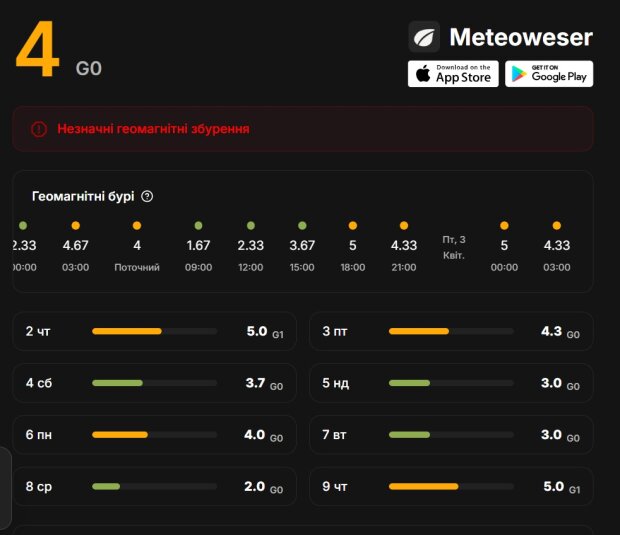Click the green dot above 09:00
620x535 pixels.
click(x=199, y=226)
